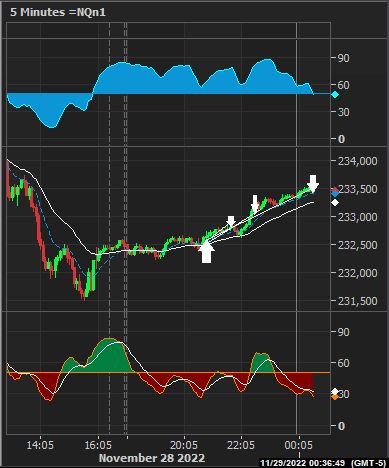Click the 233,000 price axis label
Image resolution: width=389 pixels, height=468 pixels.
(x=358, y=217)
